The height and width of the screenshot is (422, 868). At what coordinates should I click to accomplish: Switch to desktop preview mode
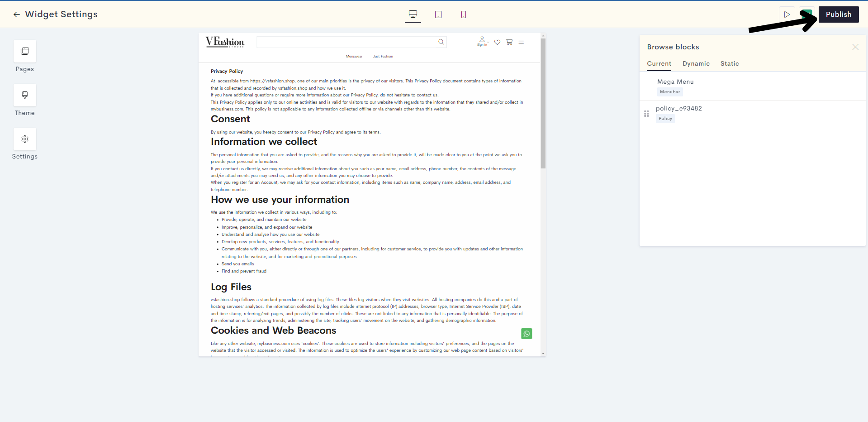pyautogui.click(x=413, y=14)
